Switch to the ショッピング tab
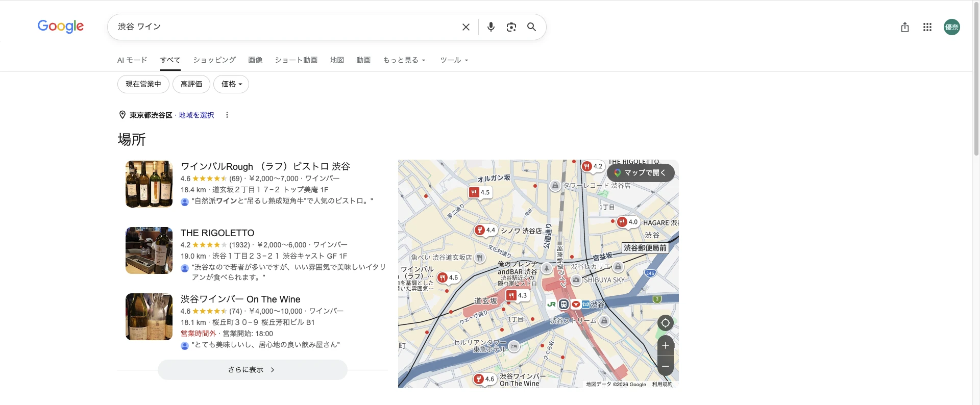 (214, 60)
